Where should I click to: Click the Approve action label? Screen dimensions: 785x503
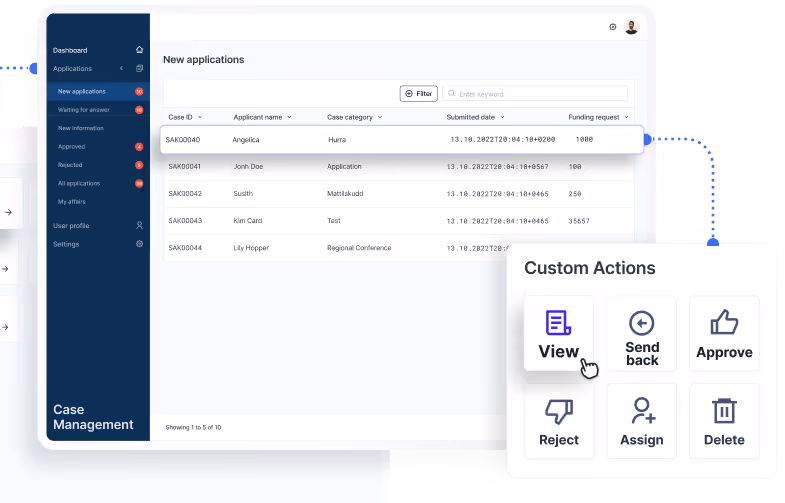(724, 352)
